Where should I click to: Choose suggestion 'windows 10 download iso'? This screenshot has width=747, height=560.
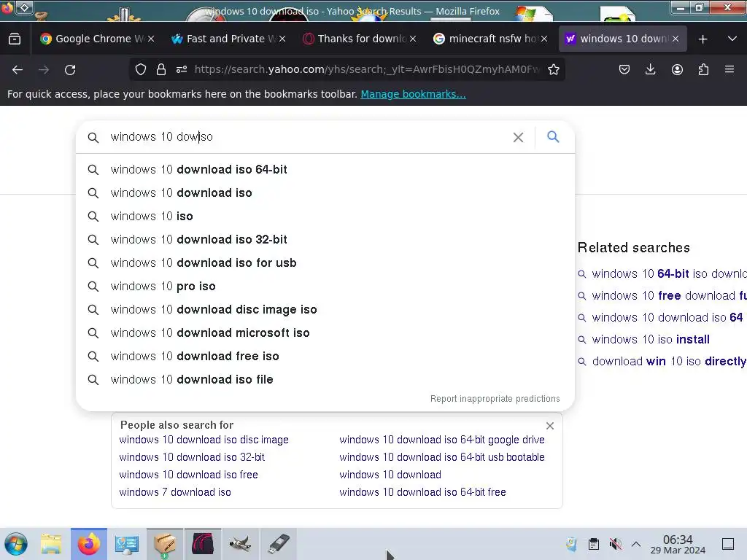click(x=325, y=192)
